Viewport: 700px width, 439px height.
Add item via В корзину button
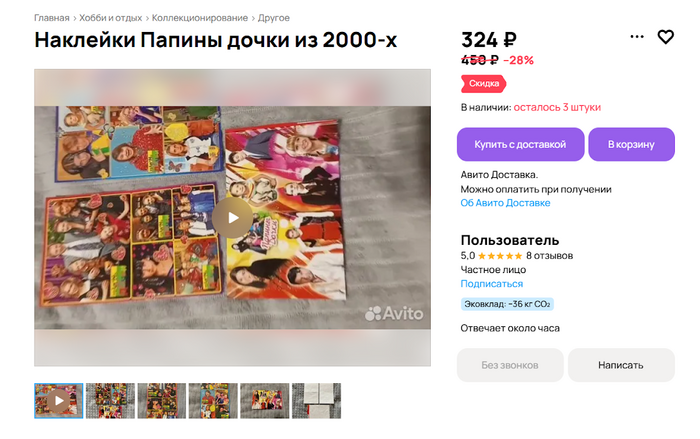pyautogui.click(x=631, y=144)
